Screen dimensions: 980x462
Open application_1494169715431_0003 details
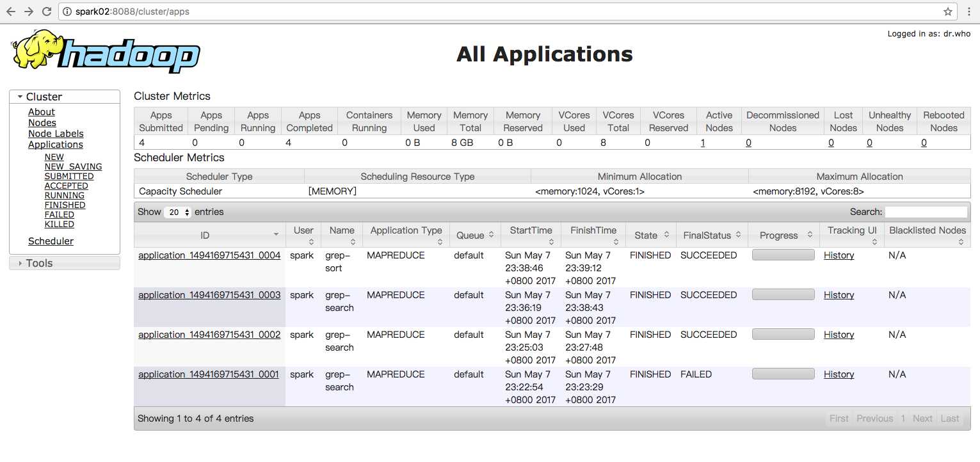point(209,295)
